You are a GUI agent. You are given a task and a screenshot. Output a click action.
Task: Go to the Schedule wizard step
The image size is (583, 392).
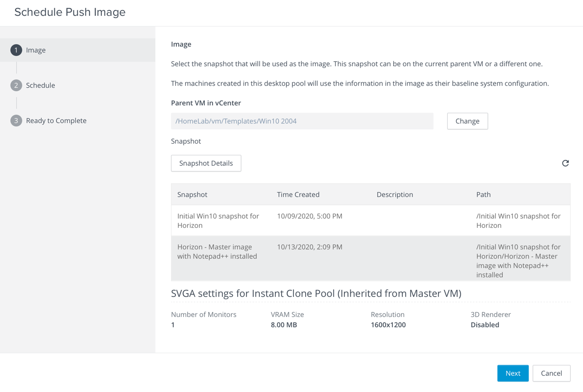[x=40, y=85]
